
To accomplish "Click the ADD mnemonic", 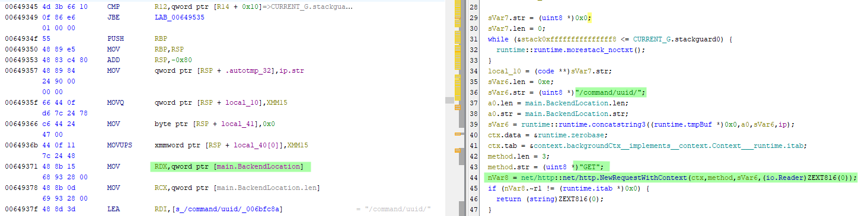I will coord(113,60).
